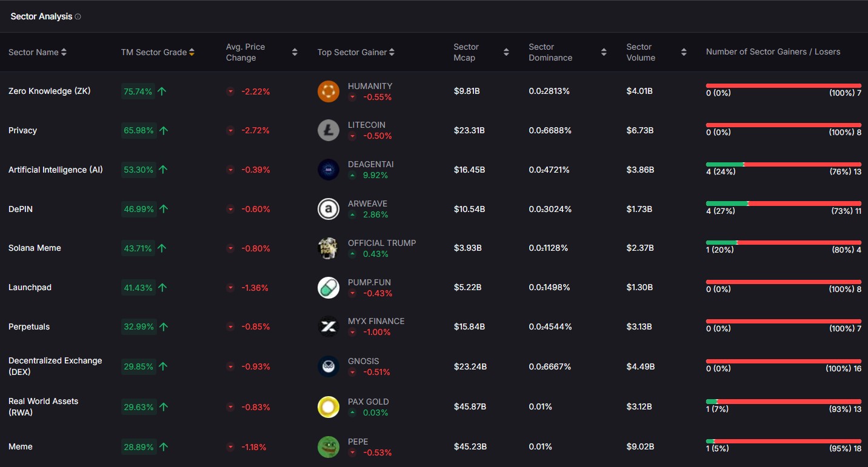
Task: Sort by Sector Mcap arrows
Action: click(506, 52)
